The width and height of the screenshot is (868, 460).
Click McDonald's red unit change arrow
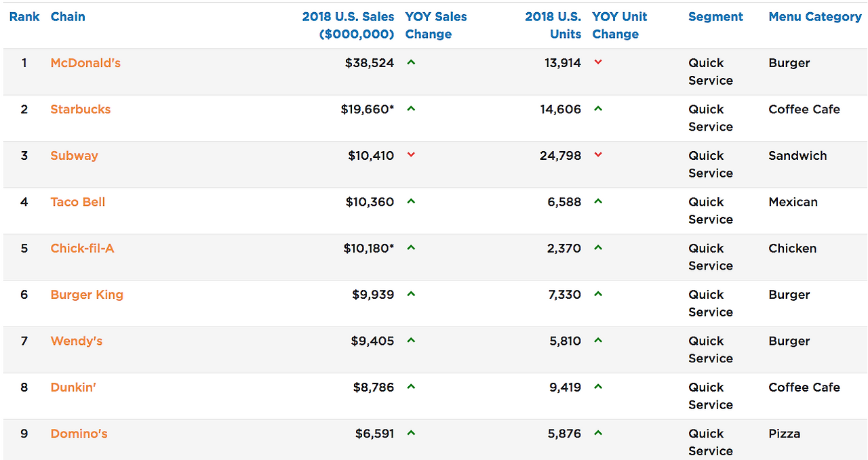click(x=598, y=63)
